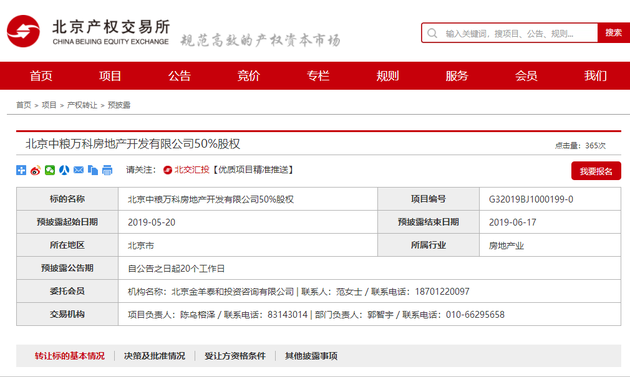Switch to 其他披露事项 tab
Image resolution: width=630 pixels, height=377 pixels.
311,356
